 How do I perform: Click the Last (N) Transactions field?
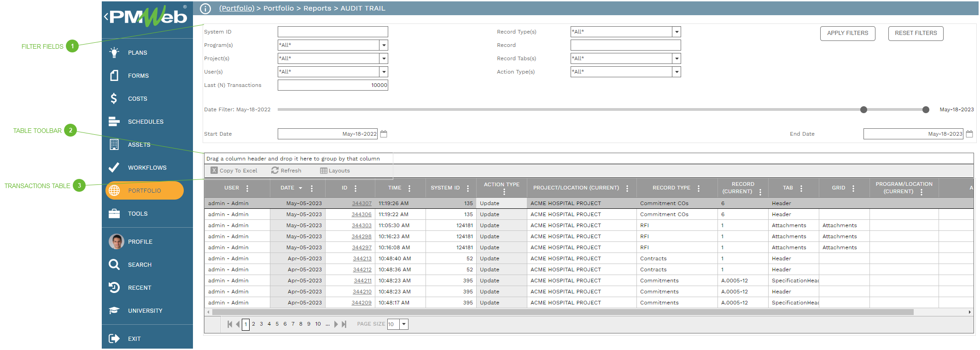pos(332,85)
